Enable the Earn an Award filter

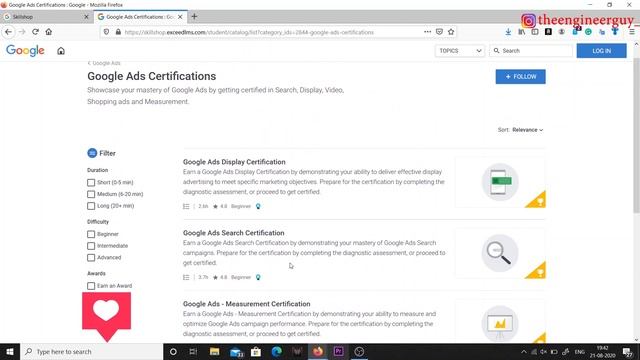[x=91, y=286]
